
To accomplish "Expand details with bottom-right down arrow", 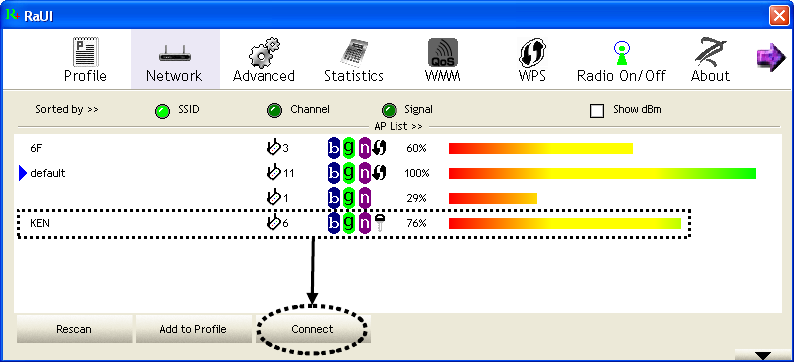I will (763, 355).
